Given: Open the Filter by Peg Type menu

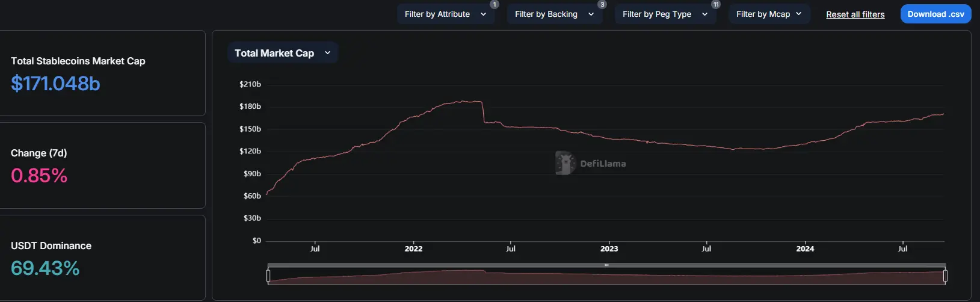Looking at the screenshot, I should pyautogui.click(x=664, y=14).
